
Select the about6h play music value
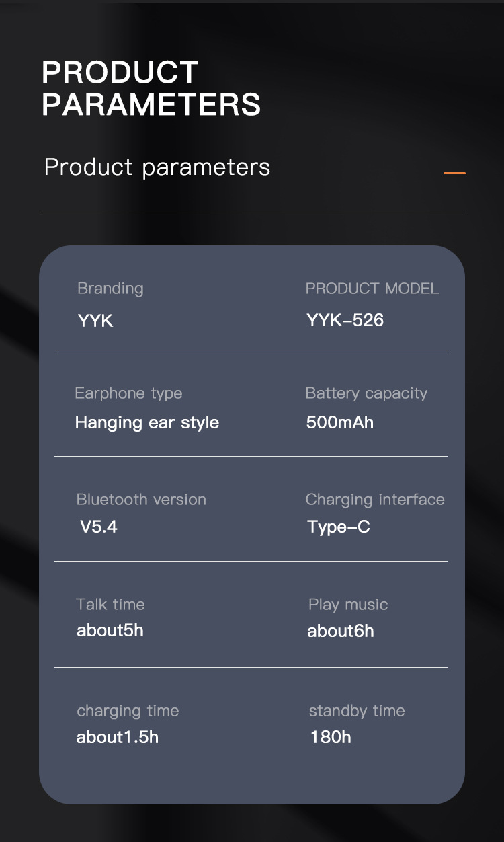pyautogui.click(x=341, y=631)
